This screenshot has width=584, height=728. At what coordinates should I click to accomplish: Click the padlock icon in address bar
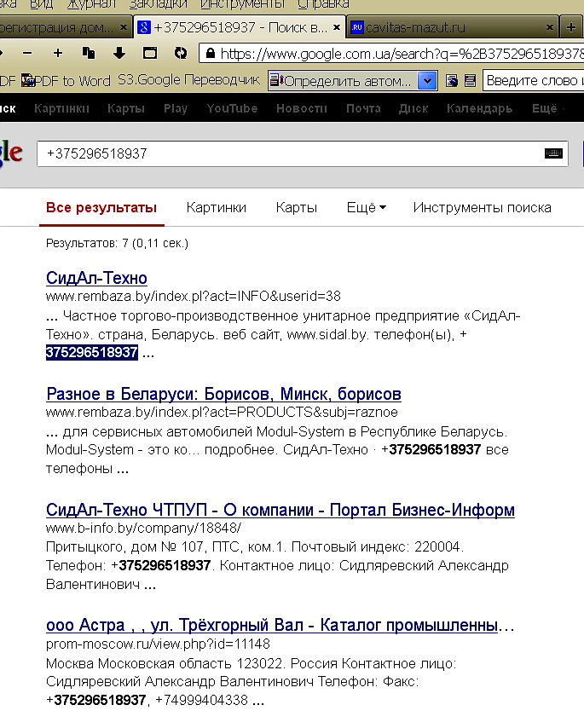coord(211,54)
